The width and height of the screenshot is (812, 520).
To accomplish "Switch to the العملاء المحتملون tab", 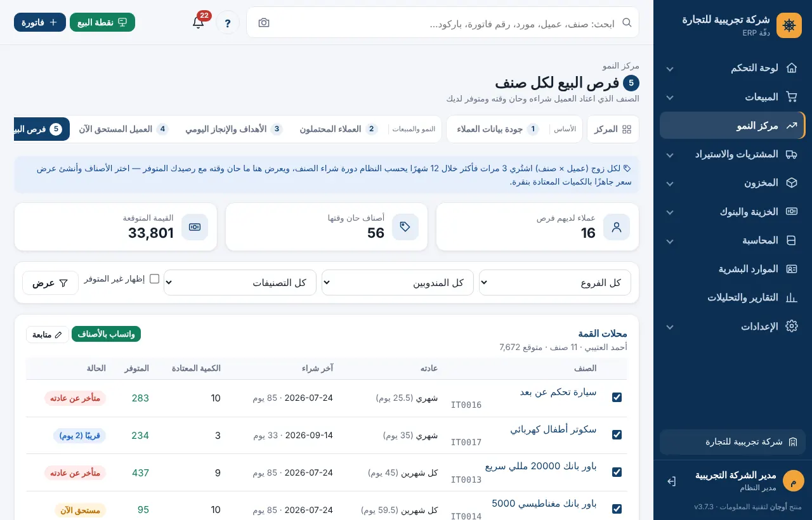I will [339, 129].
